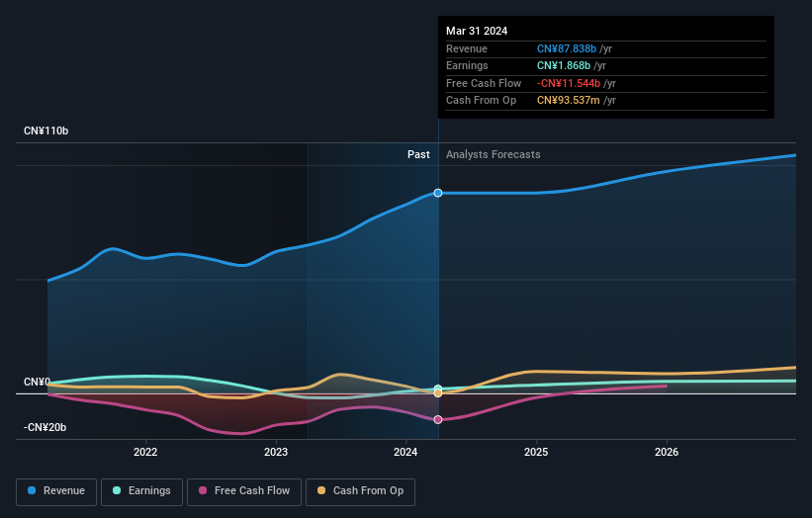Image resolution: width=812 pixels, height=518 pixels.
Task: Toggle the Earnings legend button
Action: coord(141,491)
